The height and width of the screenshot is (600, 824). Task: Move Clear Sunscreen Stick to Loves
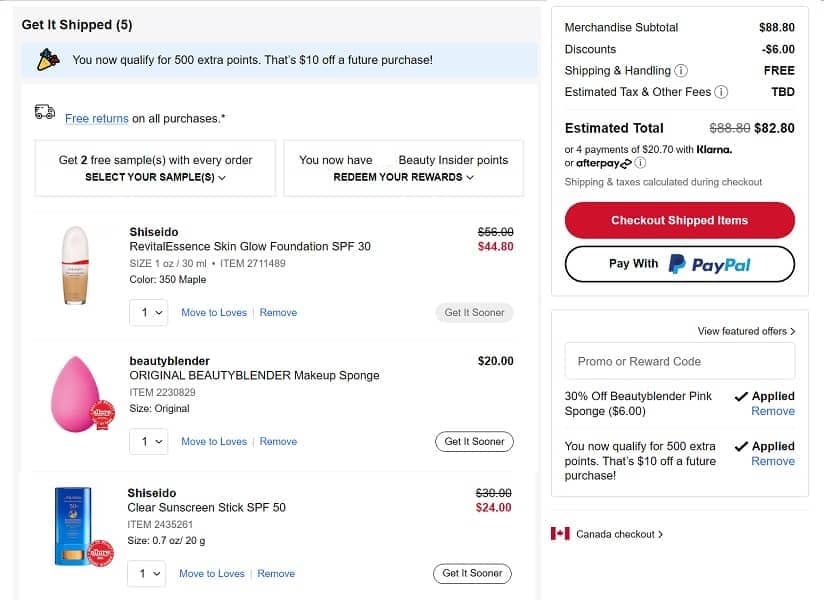pos(212,574)
